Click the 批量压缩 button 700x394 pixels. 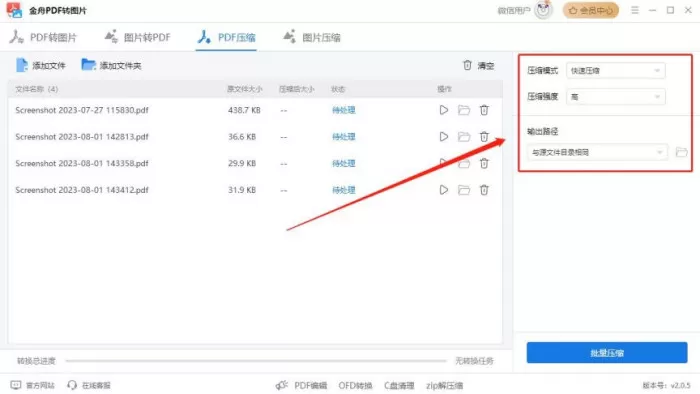click(607, 353)
